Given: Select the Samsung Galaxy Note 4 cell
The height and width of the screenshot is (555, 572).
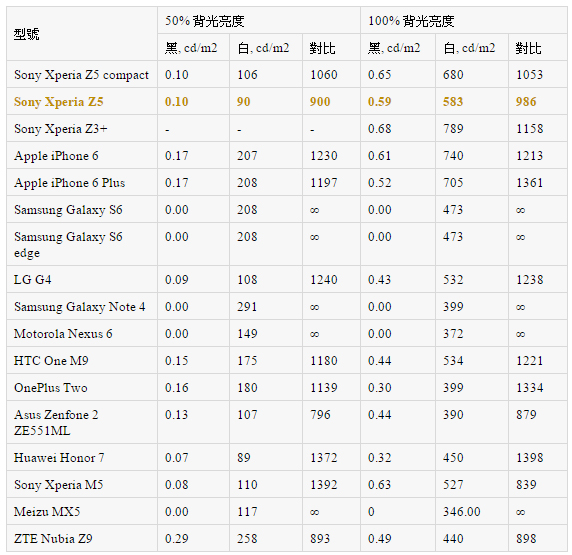Looking at the screenshot, I should pos(82,307).
